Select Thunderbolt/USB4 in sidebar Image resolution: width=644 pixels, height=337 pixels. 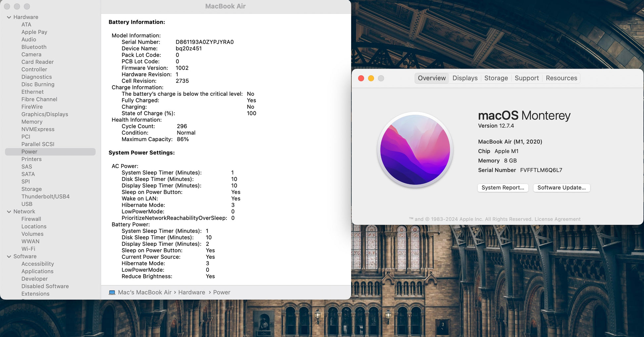[45, 197]
